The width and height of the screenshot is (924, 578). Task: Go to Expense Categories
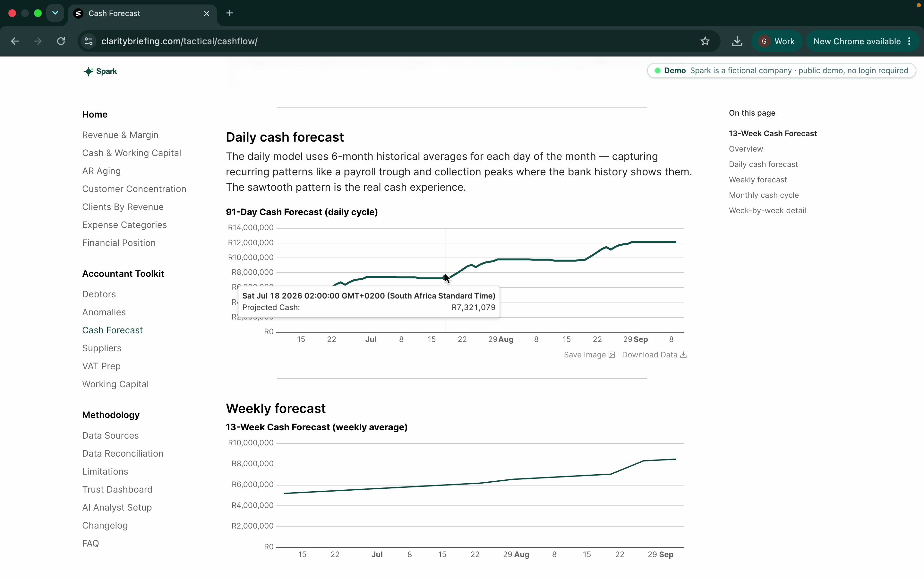coord(124,225)
